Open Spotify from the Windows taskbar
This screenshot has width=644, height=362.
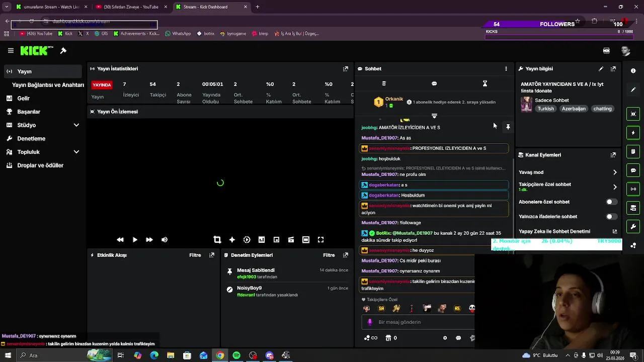pyautogui.click(x=236, y=355)
